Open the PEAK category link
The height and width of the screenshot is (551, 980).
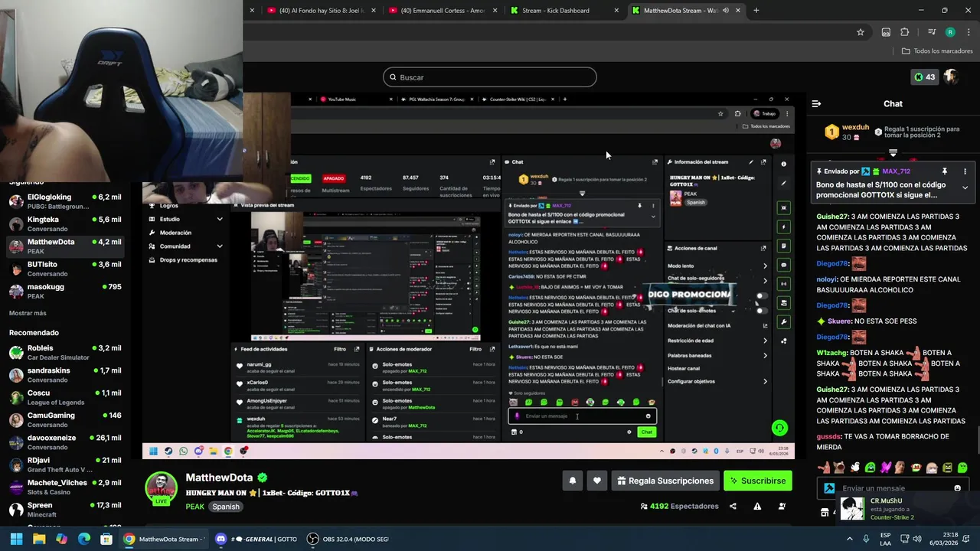(195, 507)
